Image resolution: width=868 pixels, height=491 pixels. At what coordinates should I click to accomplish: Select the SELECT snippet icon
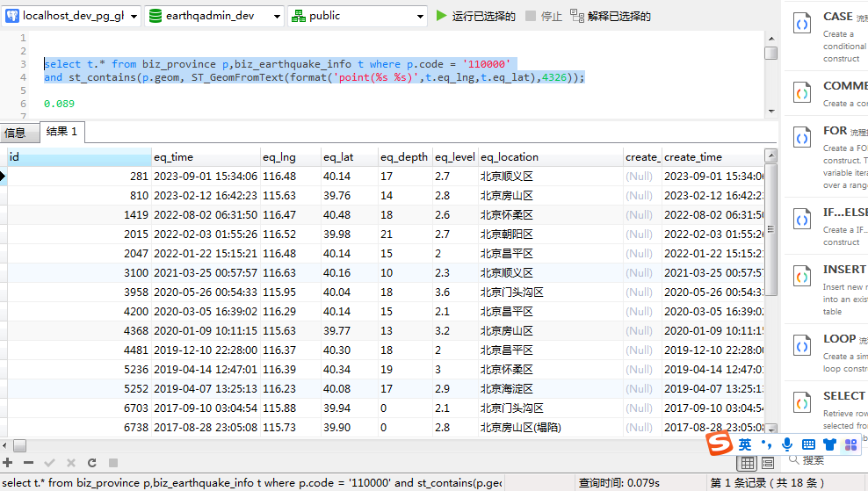802,402
